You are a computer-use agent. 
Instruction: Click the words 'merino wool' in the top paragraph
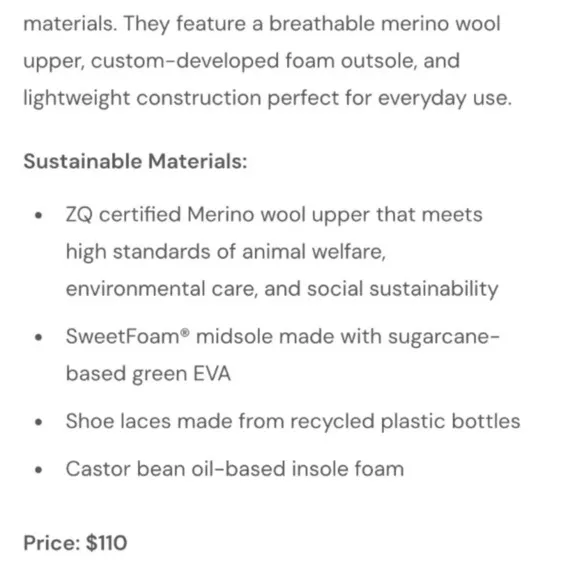pyautogui.click(x=441, y=24)
